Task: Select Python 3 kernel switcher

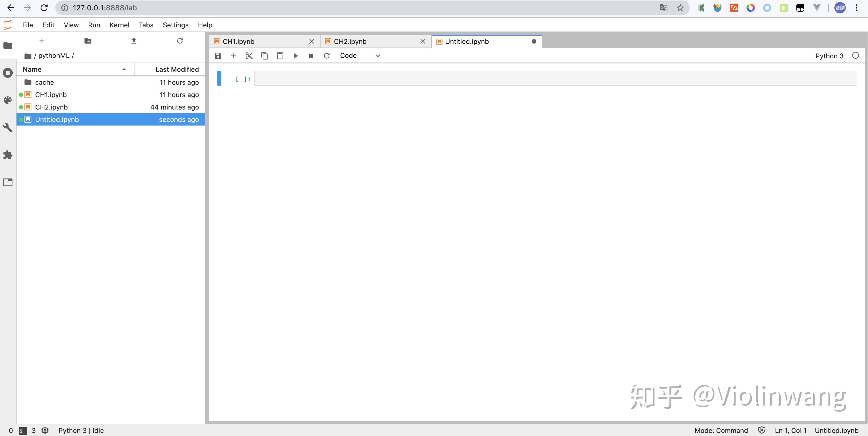Action: pyautogui.click(x=829, y=56)
